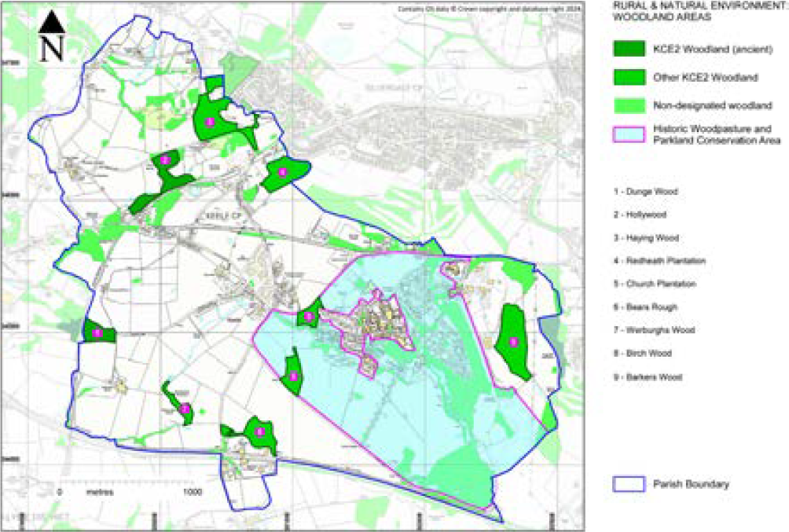Click '5 - Church Plantation' in the list
Viewport: 789px width, 532px height.
pyautogui.click(x=655, y=284)
